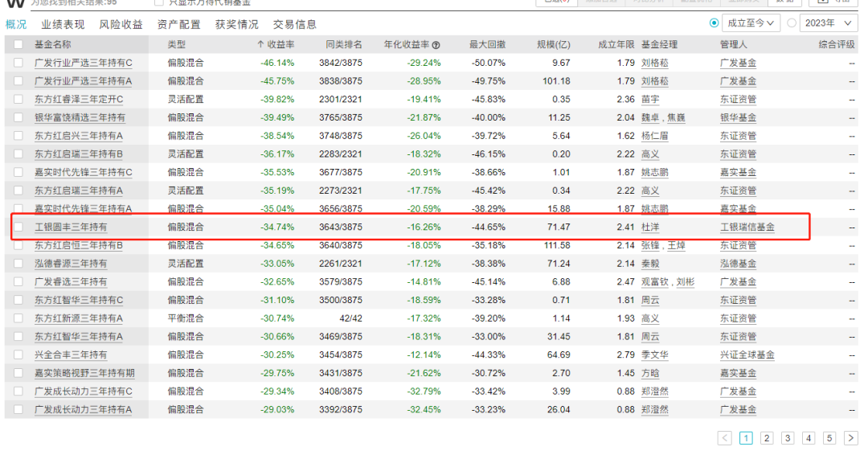Open fund 东方红新源三年持有A

point(79,318)
